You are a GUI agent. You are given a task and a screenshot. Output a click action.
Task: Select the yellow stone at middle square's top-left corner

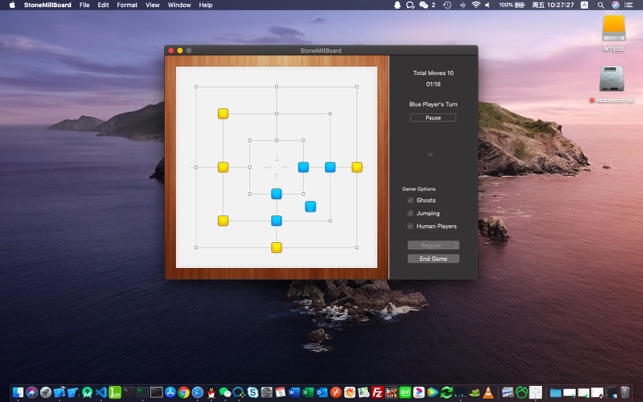[223, 113]
